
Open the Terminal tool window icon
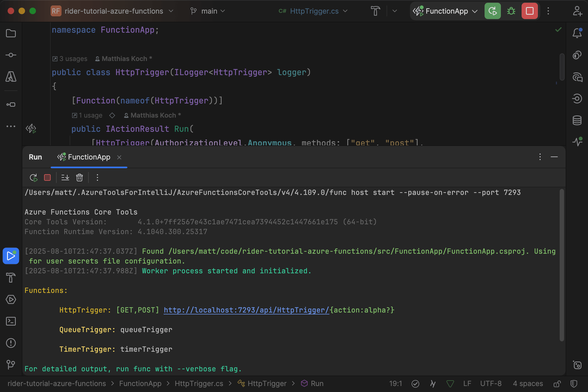[11, 321]
